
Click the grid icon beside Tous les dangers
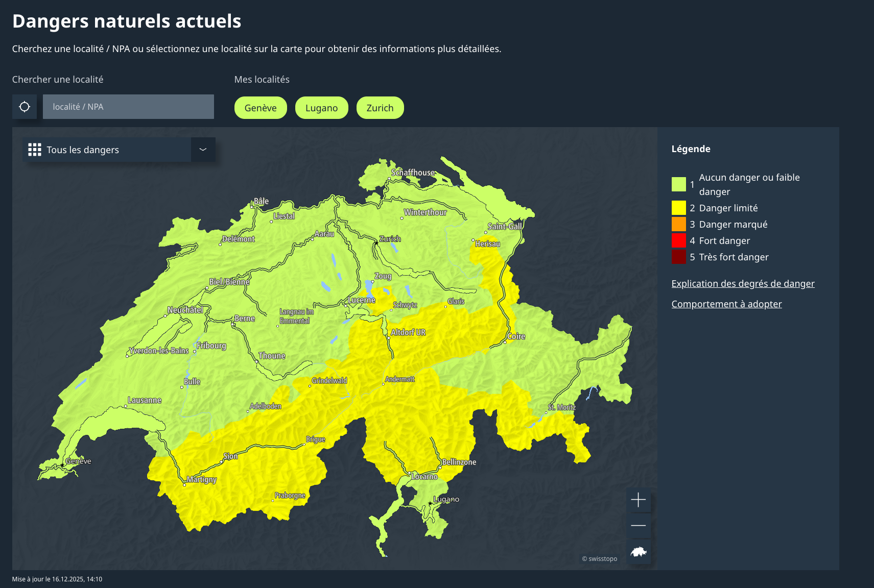(35, 150)
